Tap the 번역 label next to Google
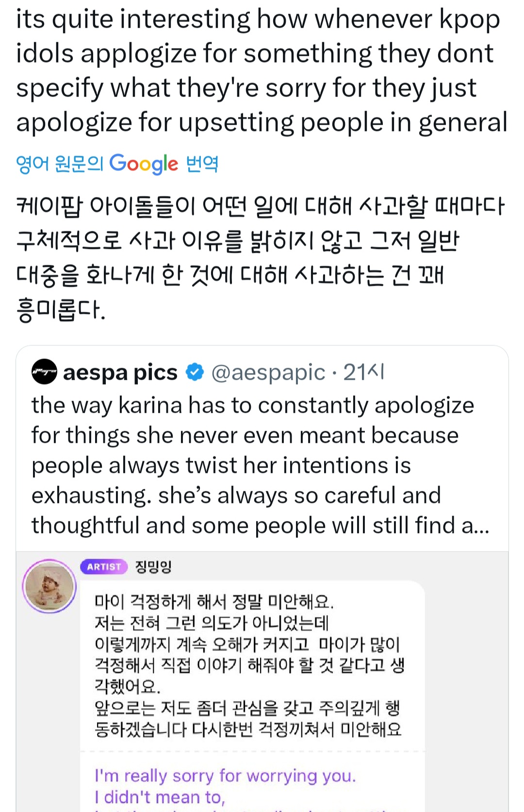 [202, 164]
